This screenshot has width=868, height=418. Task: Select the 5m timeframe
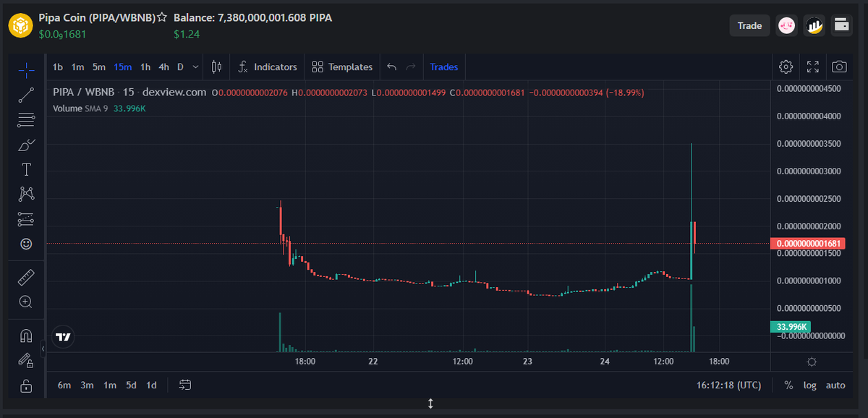tap(99, 67)
